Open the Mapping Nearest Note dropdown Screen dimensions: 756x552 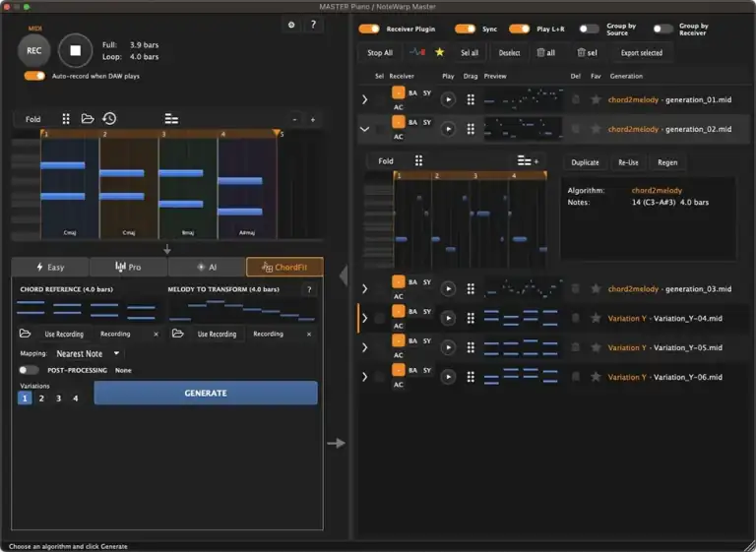coord(88,353)
